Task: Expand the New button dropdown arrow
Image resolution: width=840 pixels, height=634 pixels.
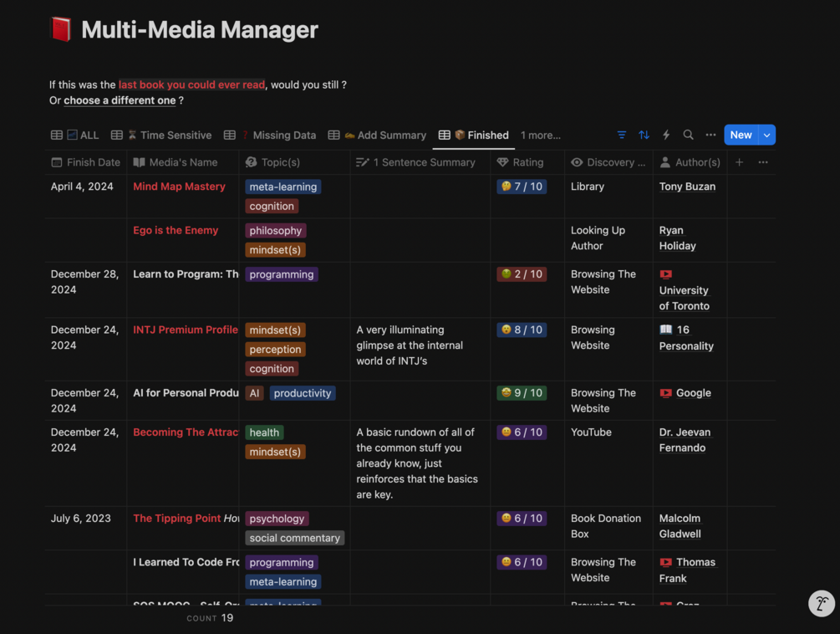Action: [767, 135]
